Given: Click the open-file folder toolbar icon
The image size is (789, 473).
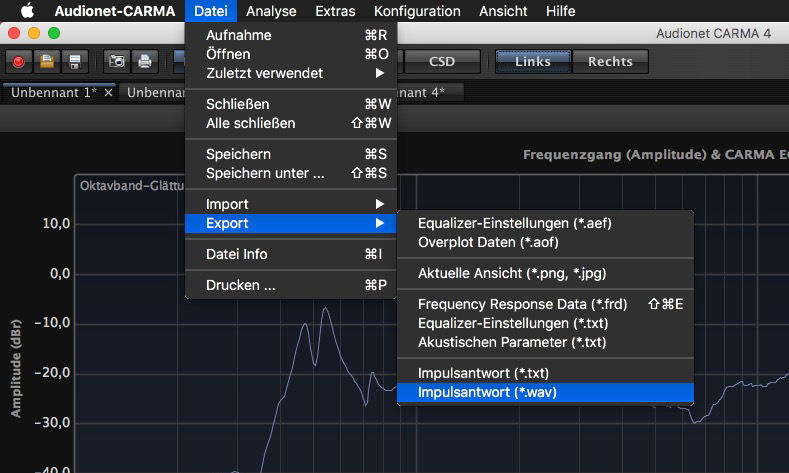Looking at the screenshot, I should [47, 61].
